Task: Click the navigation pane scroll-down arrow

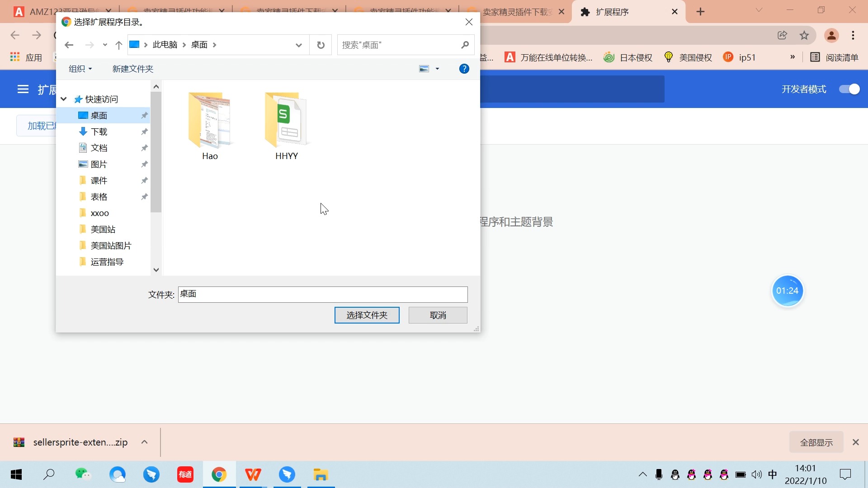Action: (156, 270)
